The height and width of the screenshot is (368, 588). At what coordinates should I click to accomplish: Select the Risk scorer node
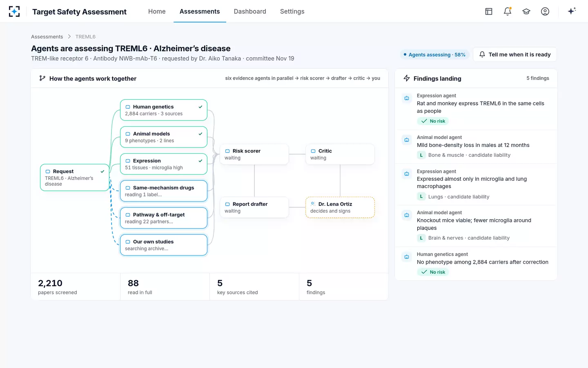click(254, 154)
